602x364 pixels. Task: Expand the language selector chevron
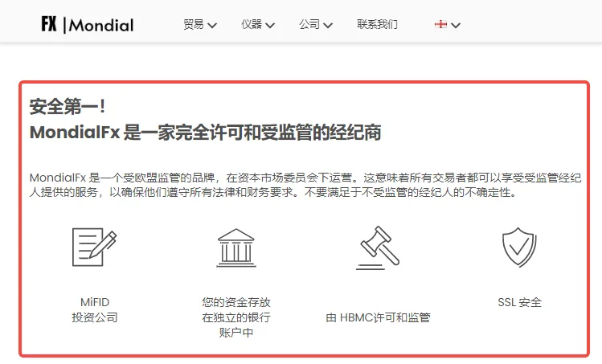[x=456, y=26]
